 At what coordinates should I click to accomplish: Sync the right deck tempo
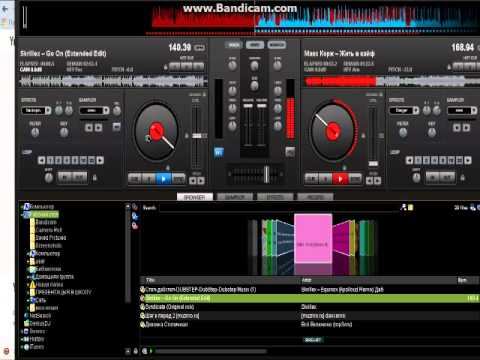click(355, 179)
